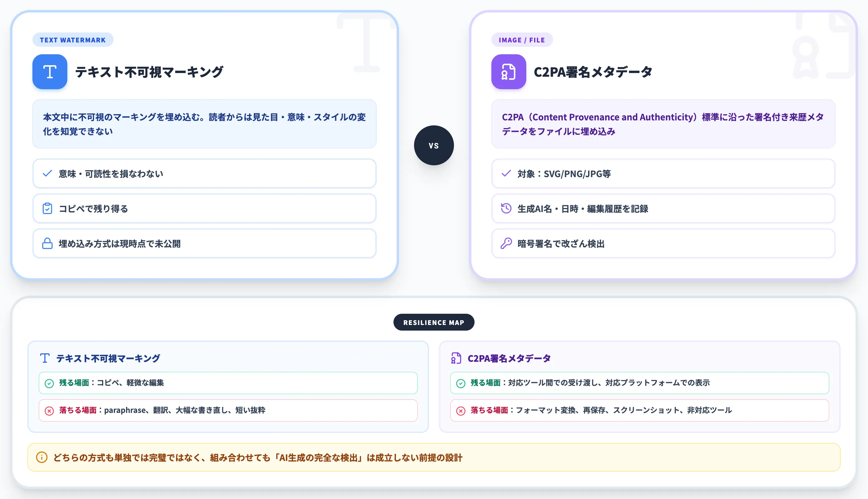Viewport: 868px width, 499px height.
Task: Click the 意味・可読性を損なわない row
Action: 205,173
